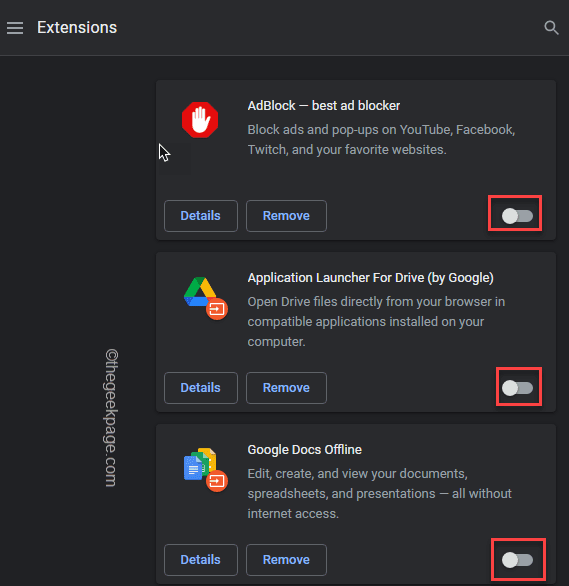Click the Google Docs Offline icon

click(205, 470)
